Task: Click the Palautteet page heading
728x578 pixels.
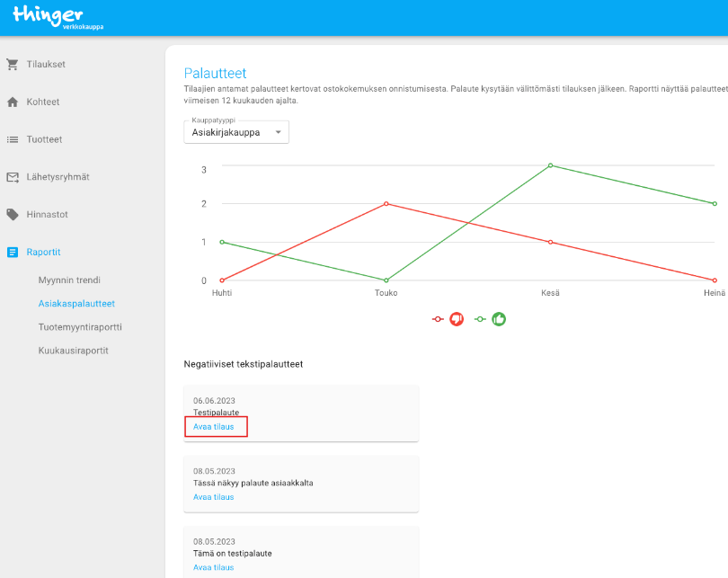Action: (x=215, y=74)
